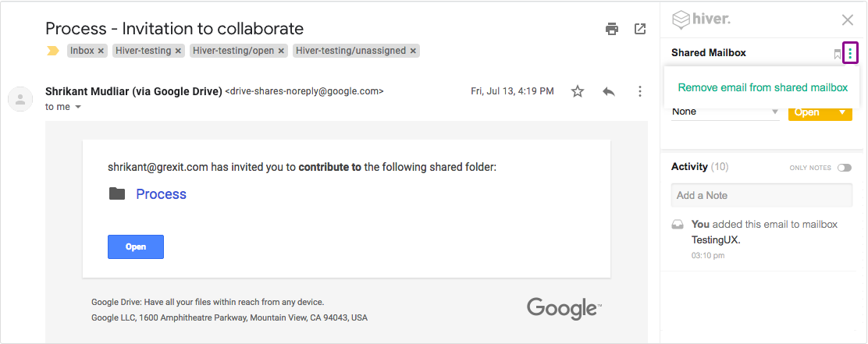The image size is (868, 344).
Task: Click the mailbox activity tray icon
Action: [678, 225]
